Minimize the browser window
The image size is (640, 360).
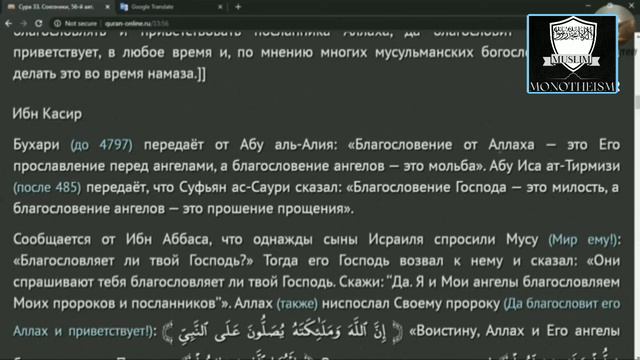588,6
